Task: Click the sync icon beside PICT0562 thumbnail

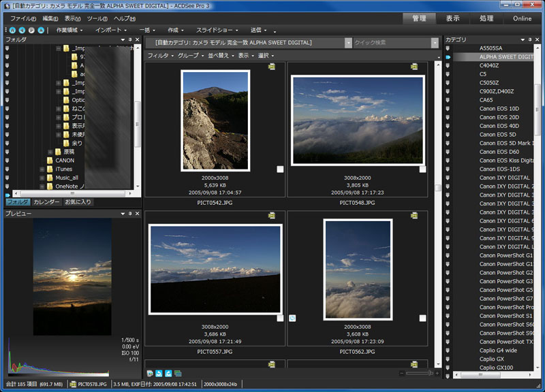Action: pyautogui.click(x=292, y=318)
